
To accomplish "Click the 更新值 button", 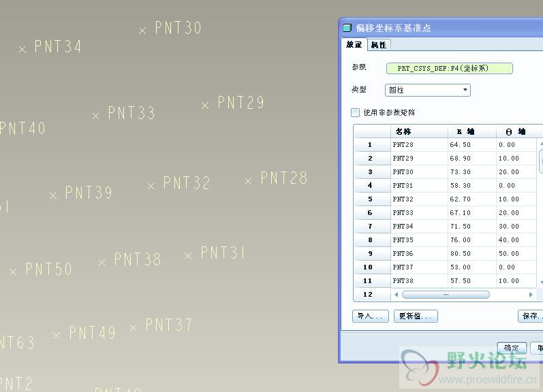I will 416,316.
